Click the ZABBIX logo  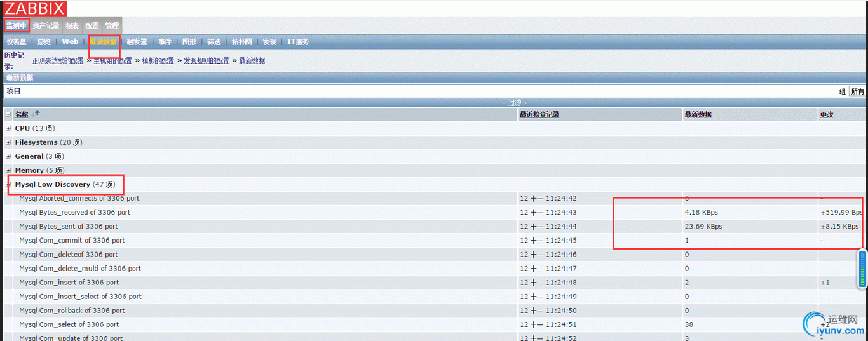(x=35, y=8)
